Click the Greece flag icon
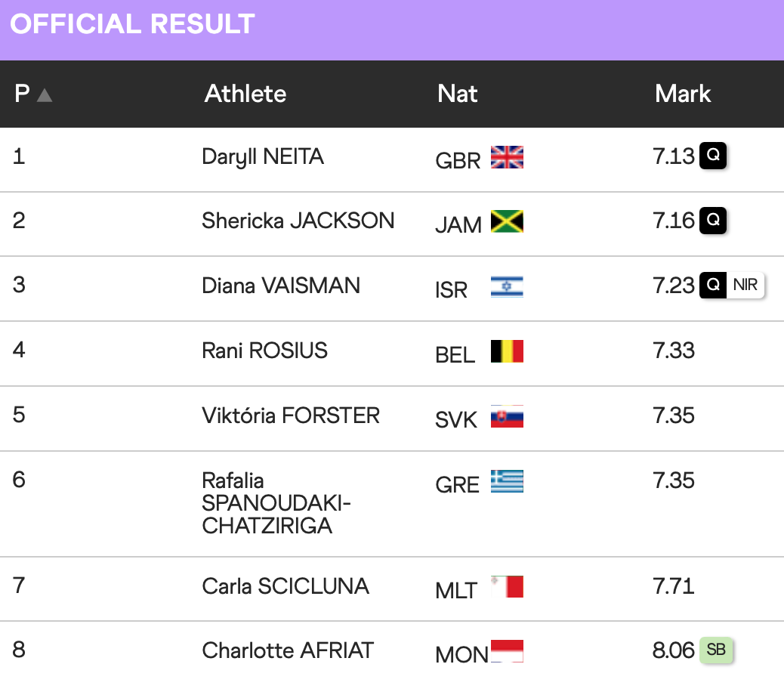The width and height of the screenshot is (784, 692). coord(507,481)
